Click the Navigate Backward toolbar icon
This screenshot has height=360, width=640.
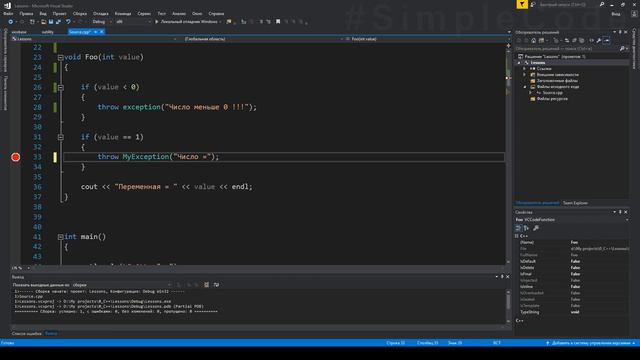[11, 22]
